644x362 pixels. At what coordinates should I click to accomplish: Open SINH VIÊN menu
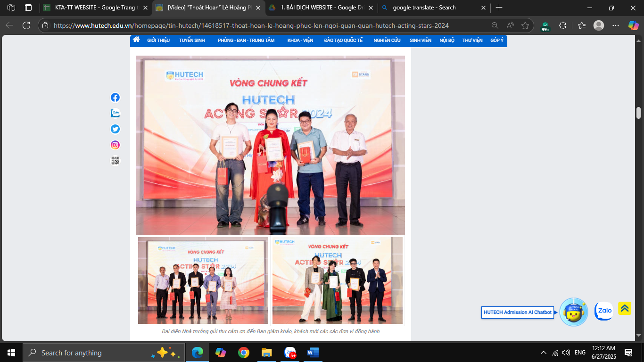click(x=421, y=41)
